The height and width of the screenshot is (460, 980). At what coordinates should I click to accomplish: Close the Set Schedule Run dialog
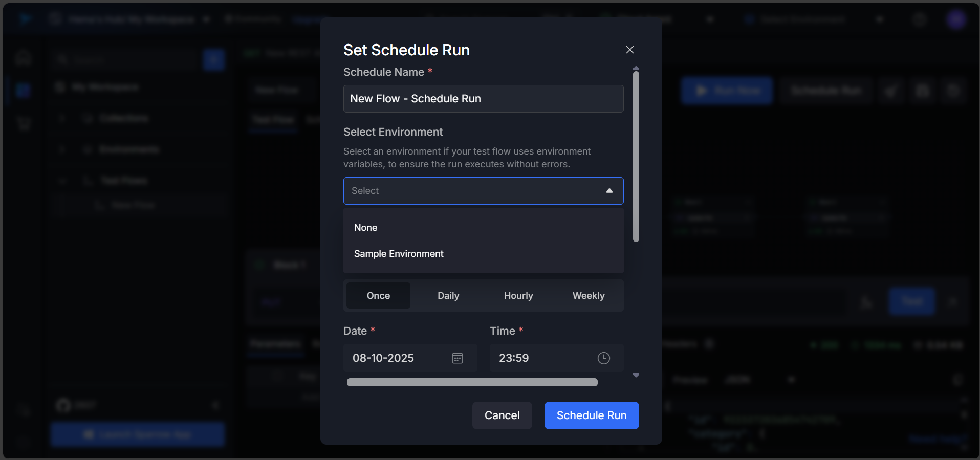coord(629,50)
